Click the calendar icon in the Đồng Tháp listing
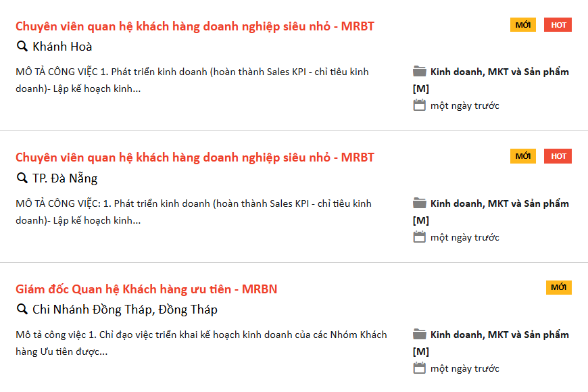The height and width of the screenshot is (392, 588). click(x=419, y=368)
